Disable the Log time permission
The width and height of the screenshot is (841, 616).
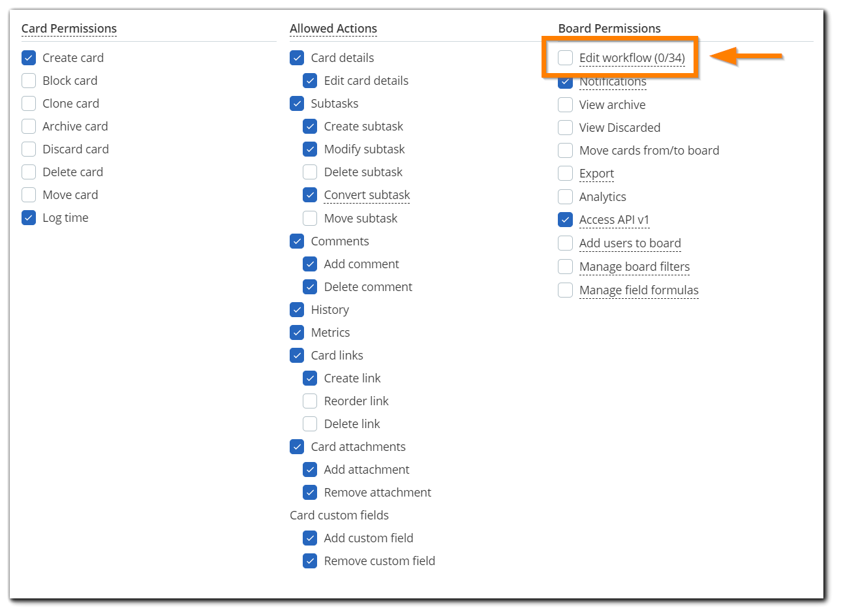click(29, 217)
